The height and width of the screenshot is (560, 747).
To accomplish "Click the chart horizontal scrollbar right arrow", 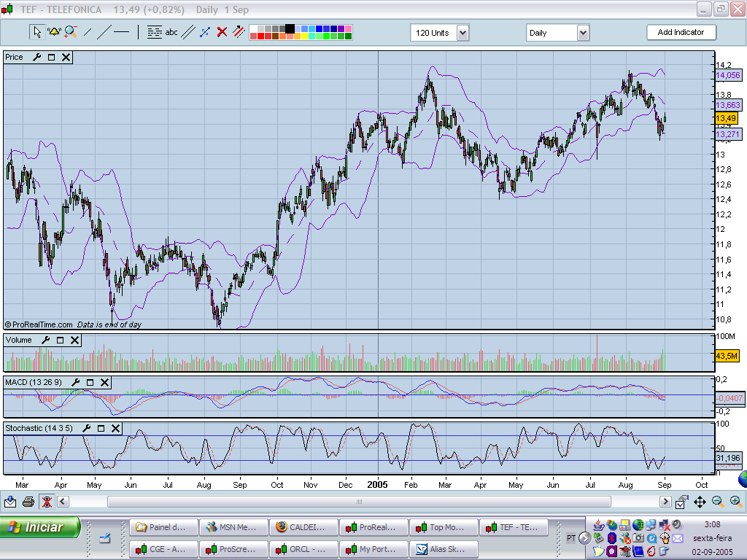I will [665, 502].
